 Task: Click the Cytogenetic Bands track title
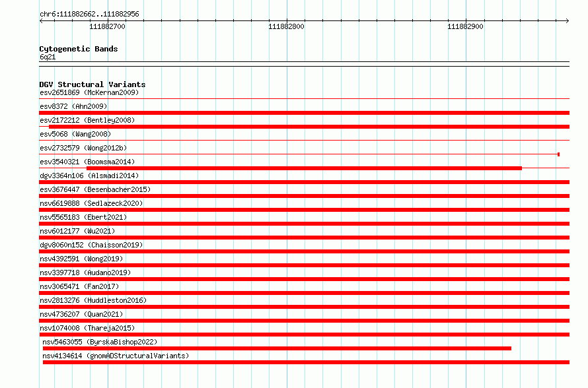79,49
